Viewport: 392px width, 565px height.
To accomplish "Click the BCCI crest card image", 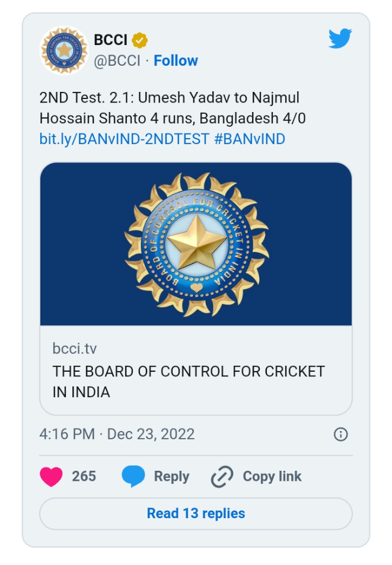I will point(196,244).
